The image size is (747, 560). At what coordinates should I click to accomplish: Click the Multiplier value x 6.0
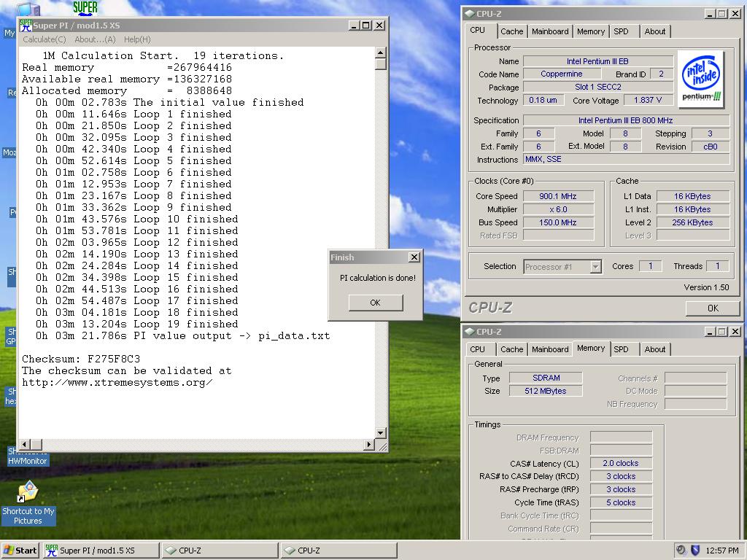[558, 209]
